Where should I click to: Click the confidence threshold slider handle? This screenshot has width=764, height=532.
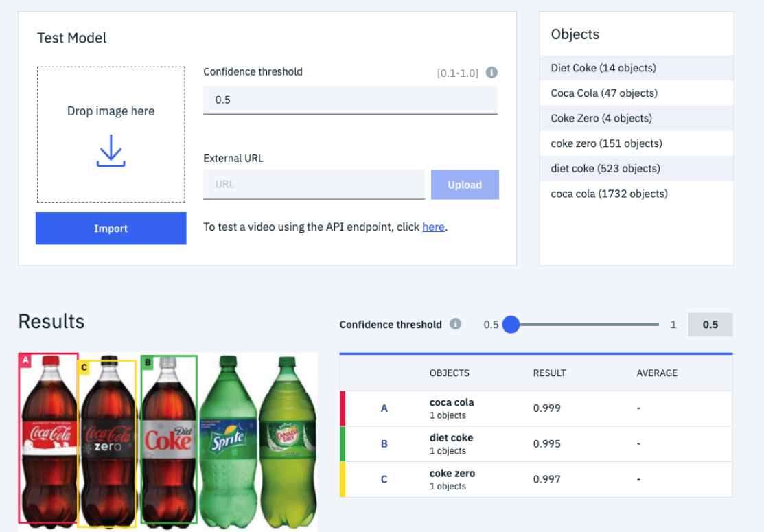[x=511, y=324]
